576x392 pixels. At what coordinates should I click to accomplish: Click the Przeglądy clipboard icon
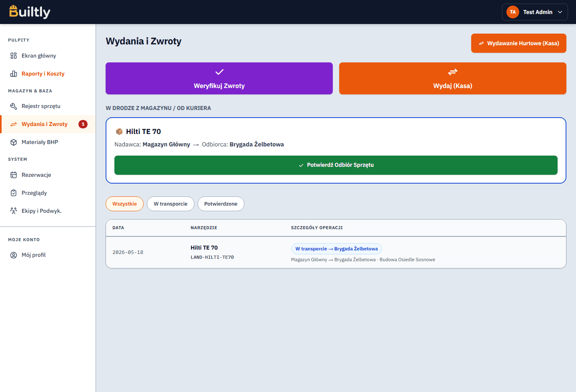pyautogui.click(x=14, y=193)
